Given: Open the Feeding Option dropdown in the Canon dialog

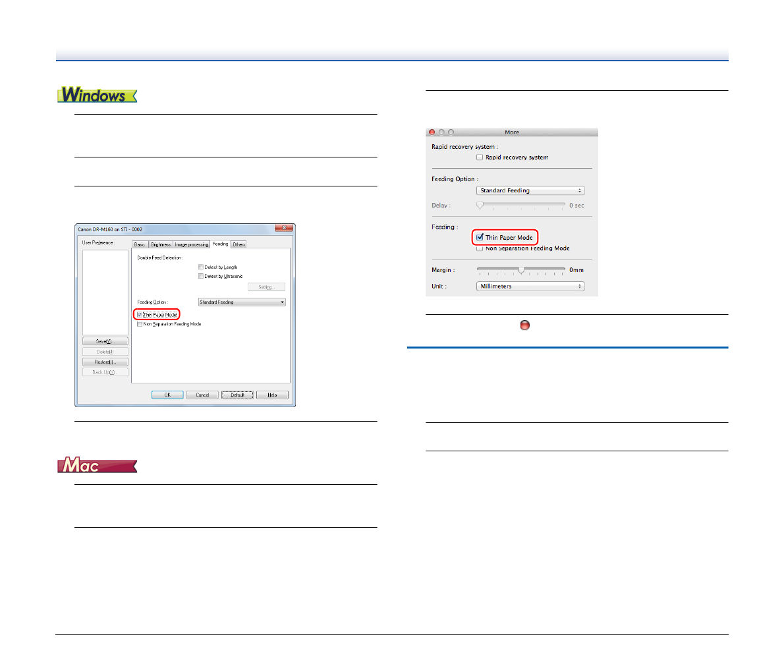Looking at the screenshot, I should 242,302.
